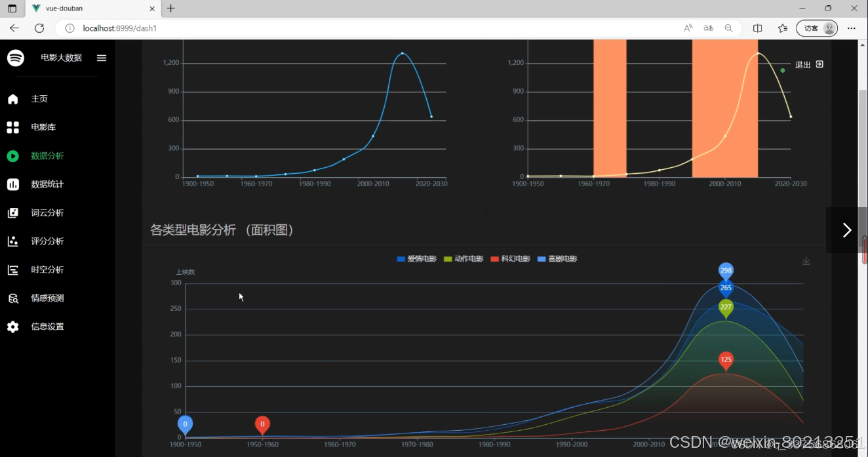Click the hamburger menu icon beside 电影大数据

(x=101, y=58)
